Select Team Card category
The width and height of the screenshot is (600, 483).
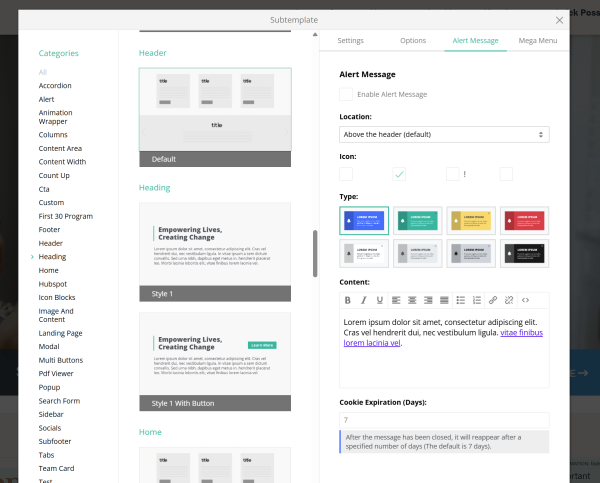56,468
